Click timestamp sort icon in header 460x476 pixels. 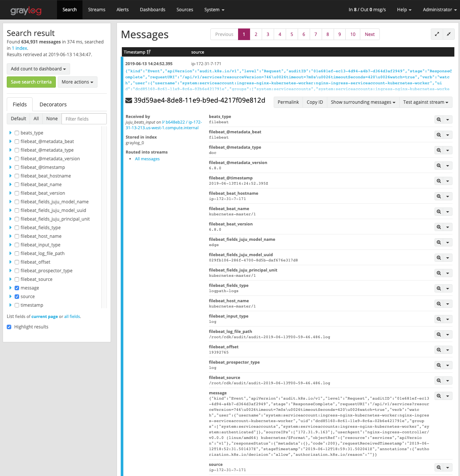149,52
